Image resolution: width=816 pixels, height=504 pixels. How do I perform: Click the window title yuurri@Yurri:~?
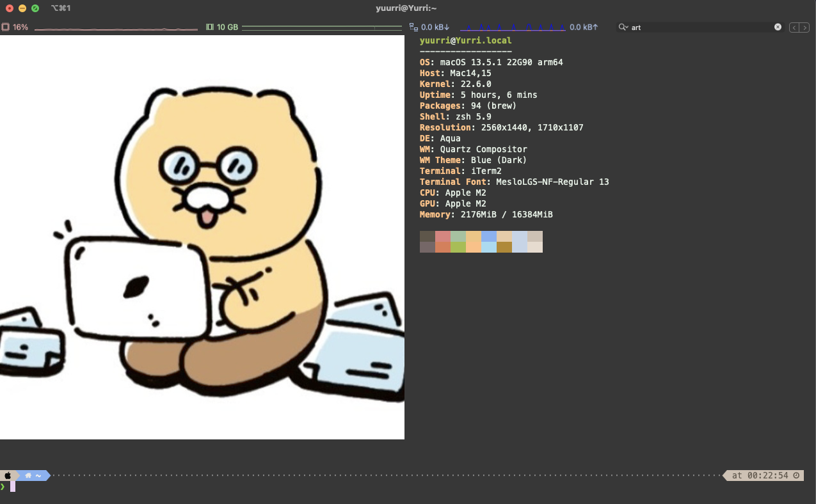406,8
